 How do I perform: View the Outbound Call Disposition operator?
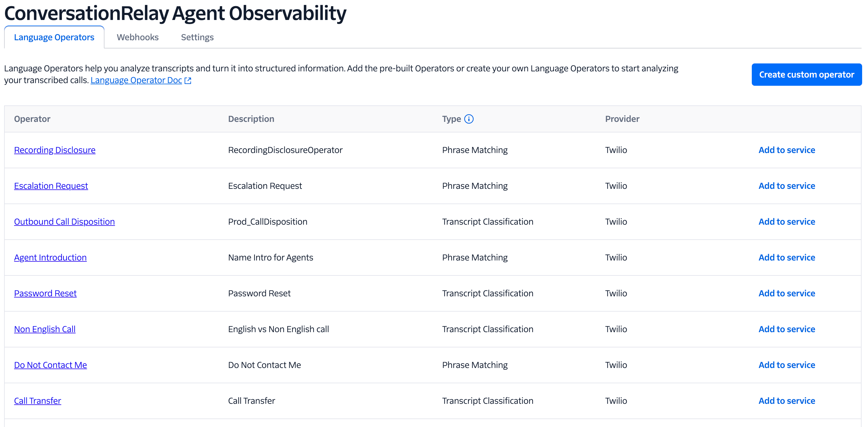(64, 222)
